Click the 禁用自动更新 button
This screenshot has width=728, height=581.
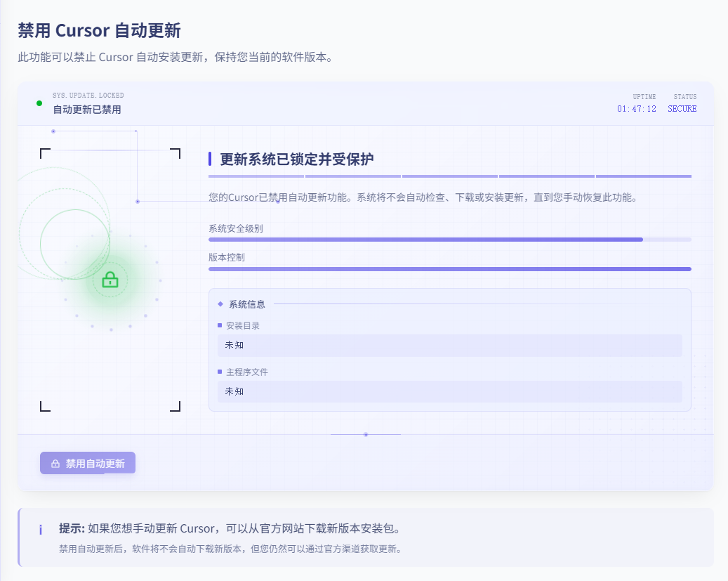88,463
